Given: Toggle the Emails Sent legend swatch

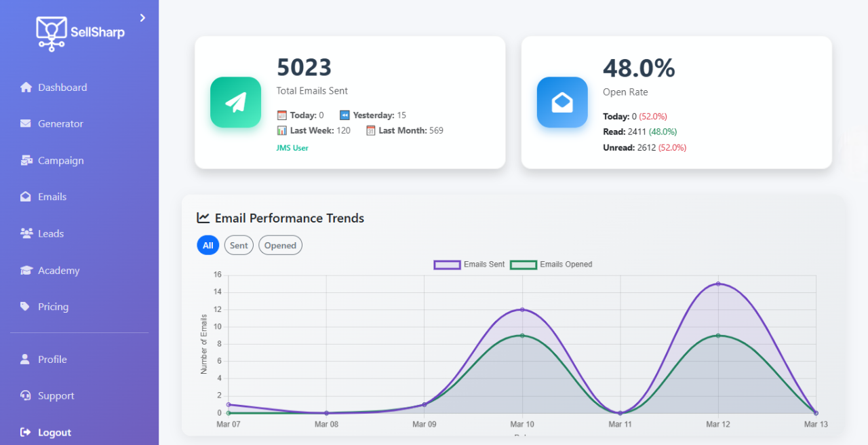Looking at the screenshot, I should pyautogui.click(x=447, y=265).
